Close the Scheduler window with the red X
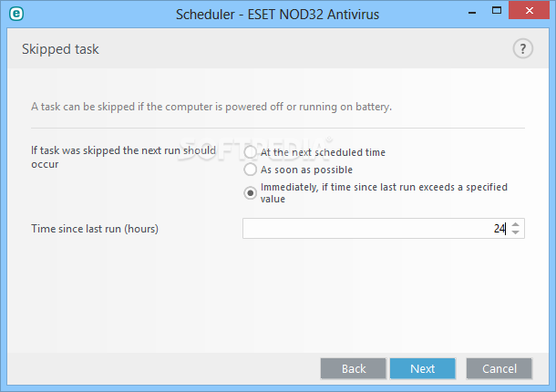Image resolution: width=556 pixels, height=392 pixels. (x=529, y=11)
